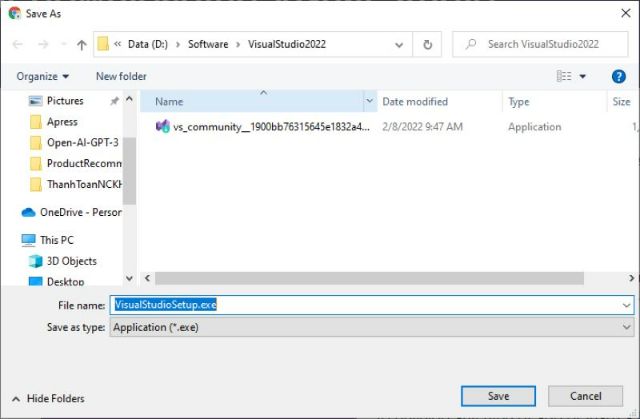Click the Cancel button
Image resolution: width=640 pixels, height=419 pixels.
(585, 396)
